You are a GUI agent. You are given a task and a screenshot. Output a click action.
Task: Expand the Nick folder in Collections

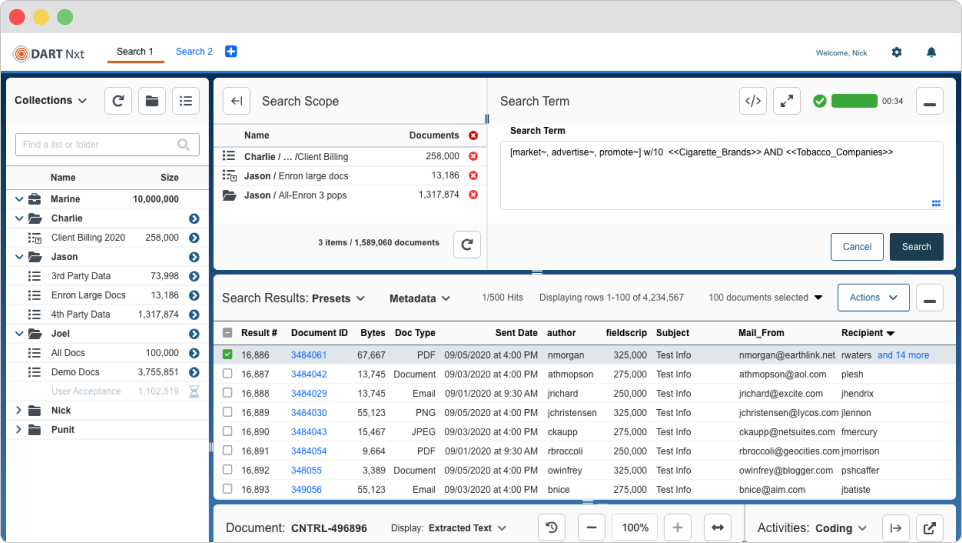(18, 410)
